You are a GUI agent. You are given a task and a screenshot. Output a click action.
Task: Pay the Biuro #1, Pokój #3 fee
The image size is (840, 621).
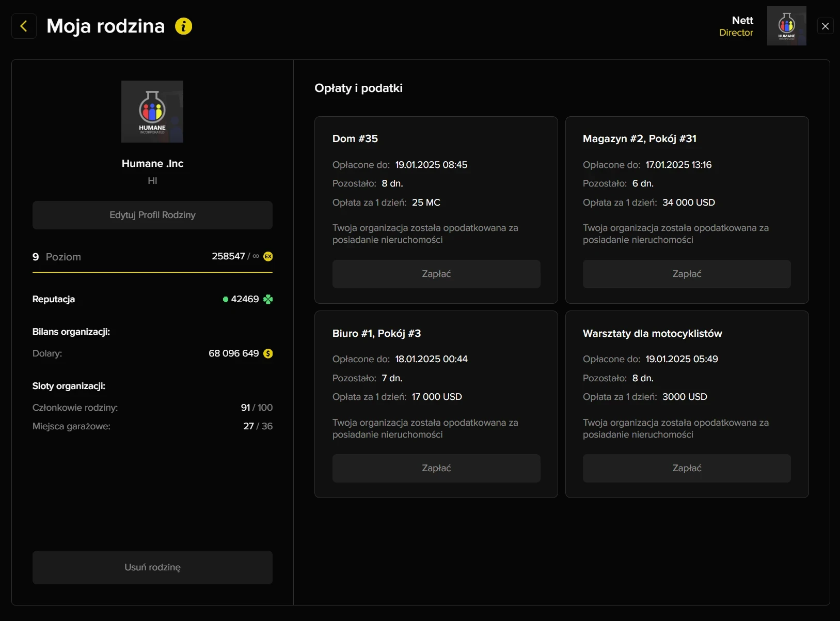coord(436,468)
